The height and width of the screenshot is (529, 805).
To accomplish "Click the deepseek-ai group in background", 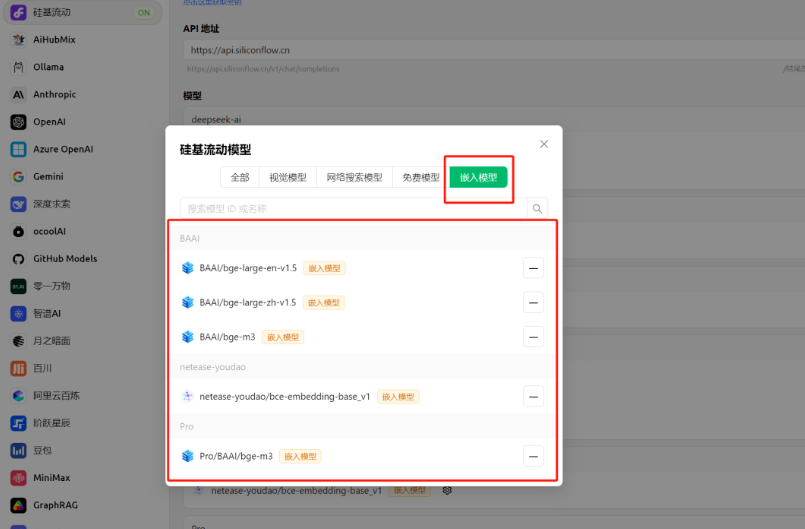I will coord(216,120).
